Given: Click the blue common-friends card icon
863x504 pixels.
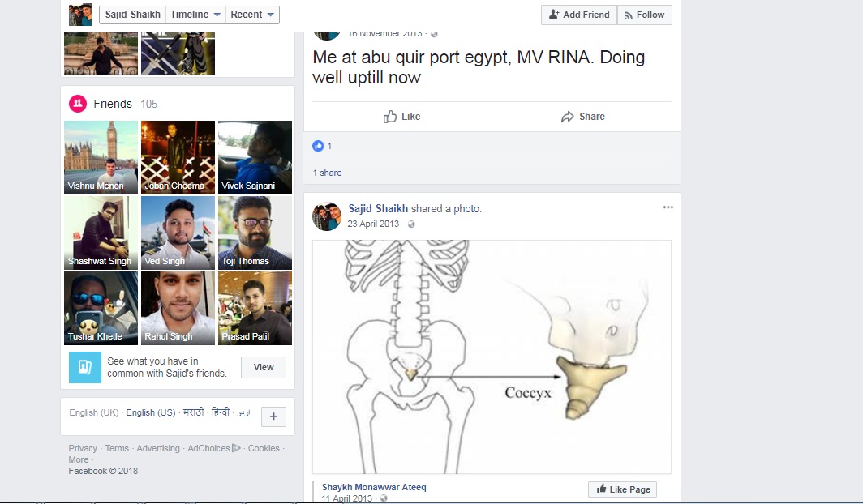Looking at the screenshot, I should coord(84,367).
